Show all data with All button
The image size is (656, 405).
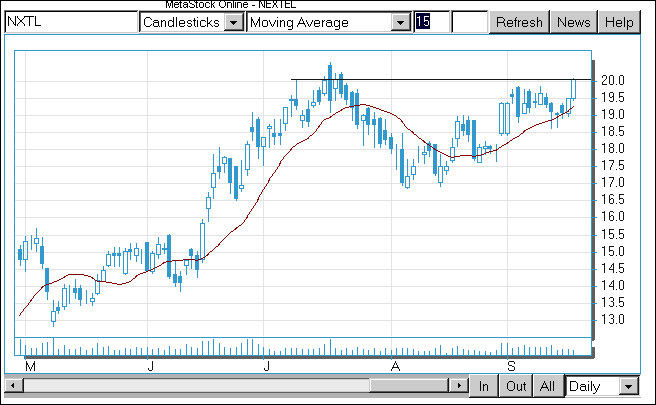point(547,386)
